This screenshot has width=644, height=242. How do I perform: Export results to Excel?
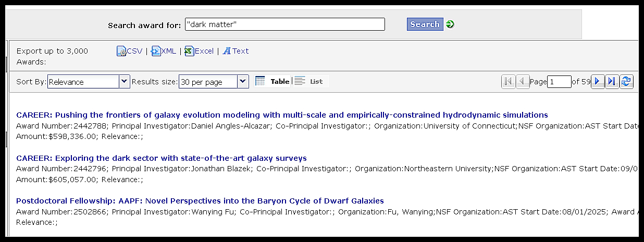coord(199,51)
